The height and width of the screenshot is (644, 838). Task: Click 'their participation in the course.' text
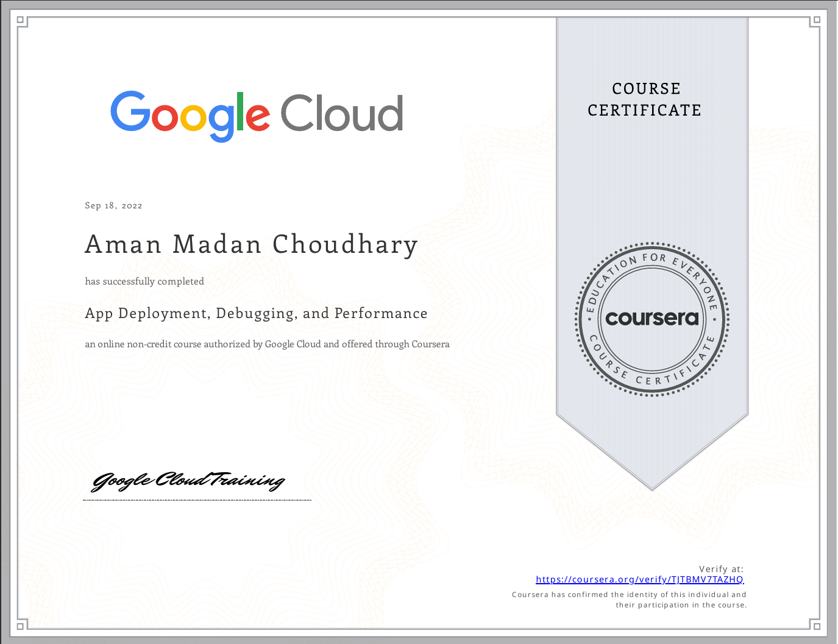coord(681,605)
